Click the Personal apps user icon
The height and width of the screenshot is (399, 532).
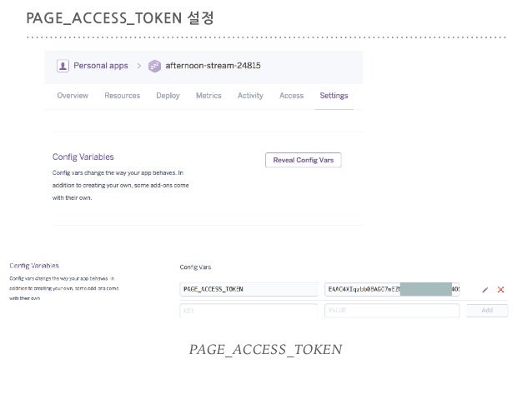[x=63, y=66]
